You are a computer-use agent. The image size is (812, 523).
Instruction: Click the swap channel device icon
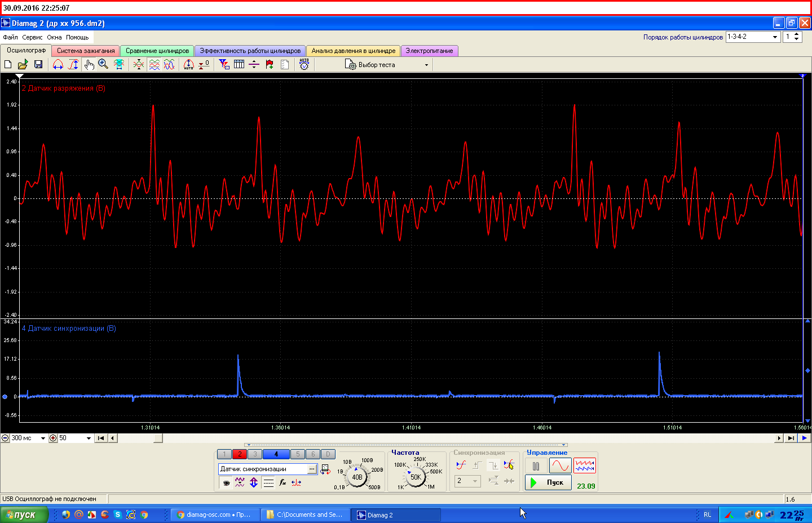coord(325,469)
